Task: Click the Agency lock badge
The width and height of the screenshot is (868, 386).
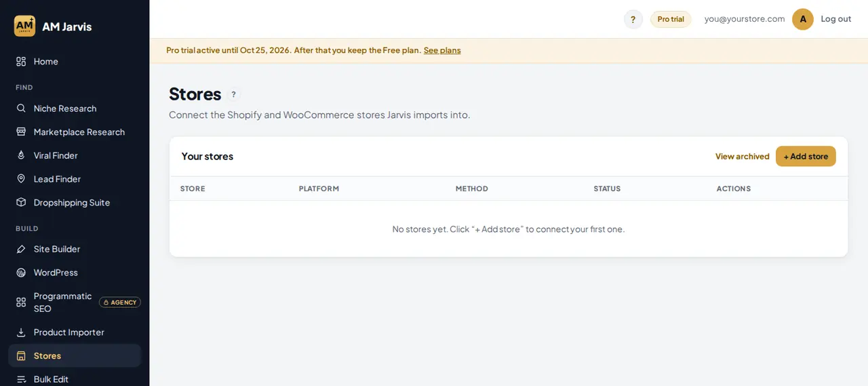Action: click(x=120, y=303)
